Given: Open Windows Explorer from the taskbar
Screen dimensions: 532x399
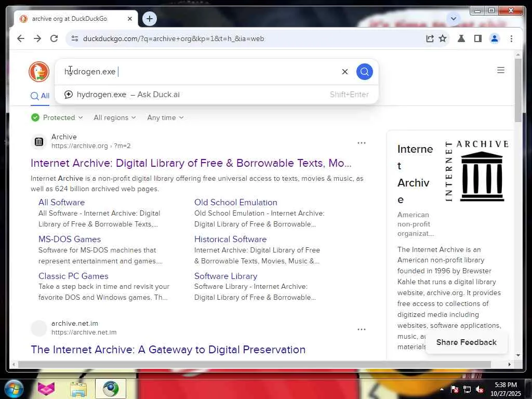Looking at the screenshot, I should tap(78, 389).
